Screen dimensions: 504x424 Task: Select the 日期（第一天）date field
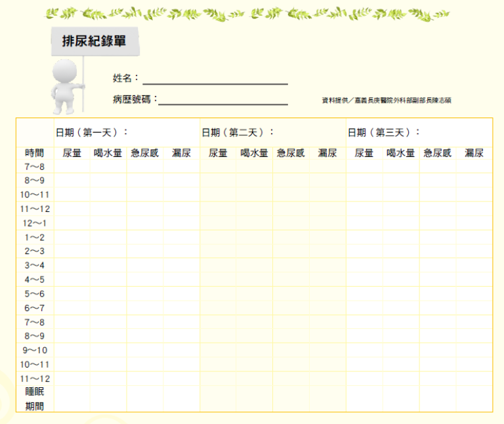point(127,133)
